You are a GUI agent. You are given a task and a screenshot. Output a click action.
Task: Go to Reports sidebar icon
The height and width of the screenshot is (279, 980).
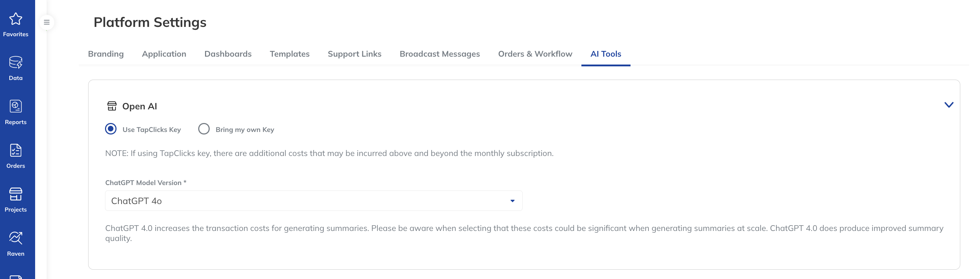(x=16, y=106)
